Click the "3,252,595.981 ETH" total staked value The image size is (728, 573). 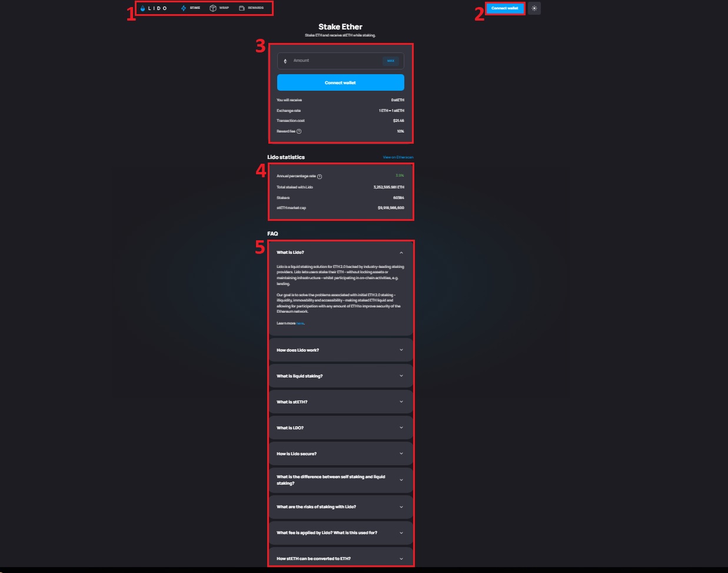(x=389, y=187)
